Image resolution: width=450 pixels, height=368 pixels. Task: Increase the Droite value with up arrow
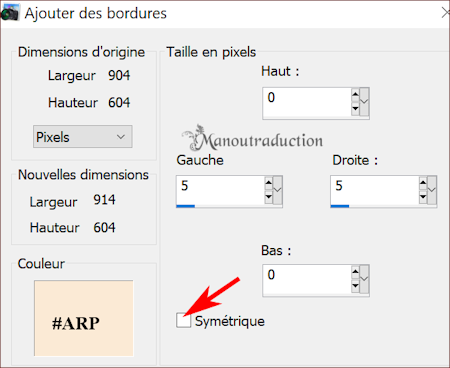(x=423, y=182)
